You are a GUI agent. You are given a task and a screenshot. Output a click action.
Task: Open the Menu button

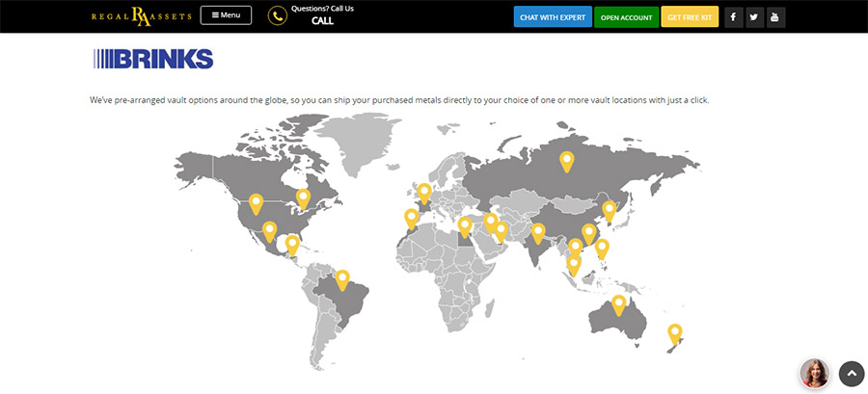tap(226, 15)
